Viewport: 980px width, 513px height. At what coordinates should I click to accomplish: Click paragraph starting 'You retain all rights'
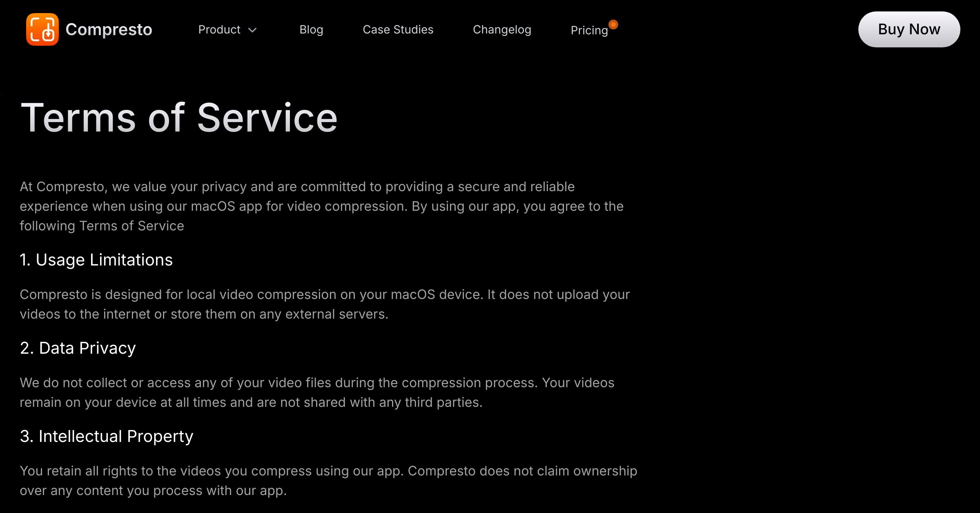click(x=329, y=480)
